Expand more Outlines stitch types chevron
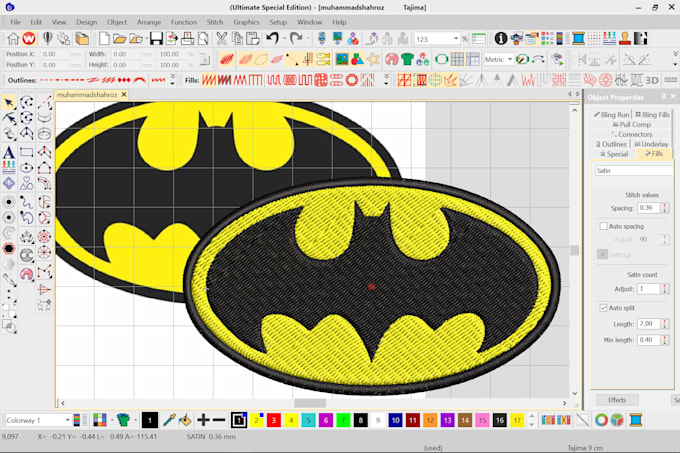 (173, 79)
